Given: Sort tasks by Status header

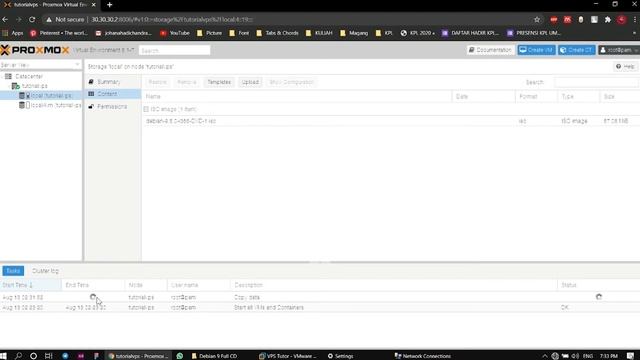Looking at the screenshot, I should (x=598, y=285).
